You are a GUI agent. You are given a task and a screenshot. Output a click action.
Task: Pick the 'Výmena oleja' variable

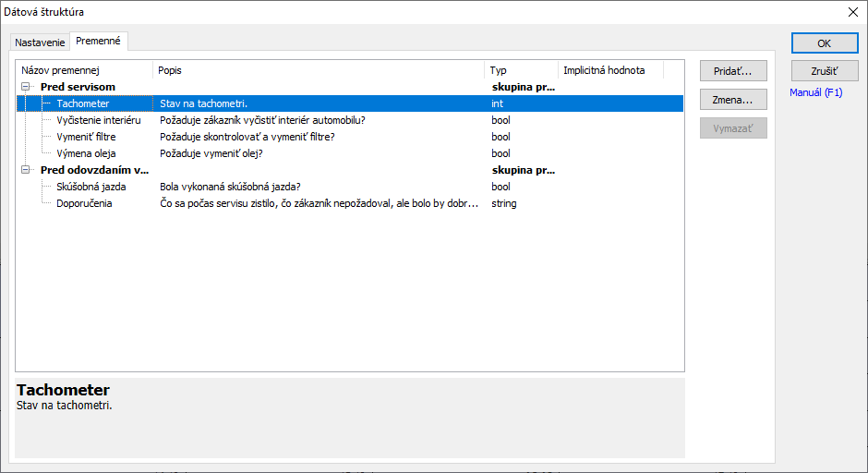(86, 153)
